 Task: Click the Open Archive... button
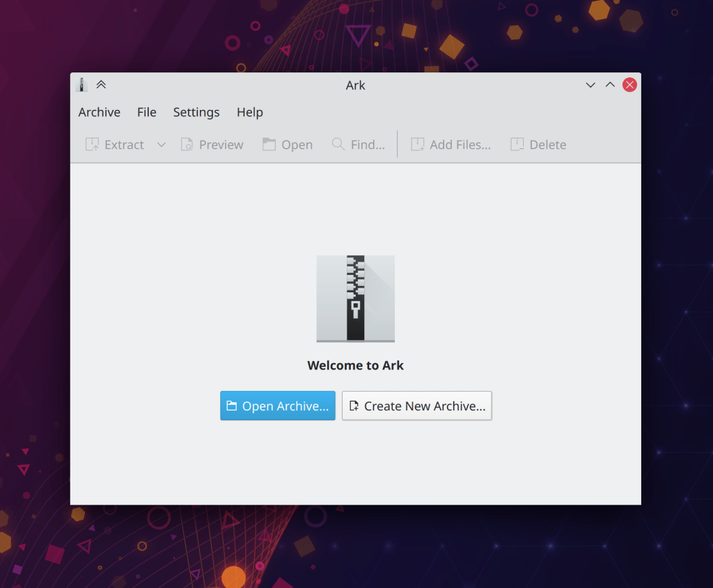tap(278, 406)
